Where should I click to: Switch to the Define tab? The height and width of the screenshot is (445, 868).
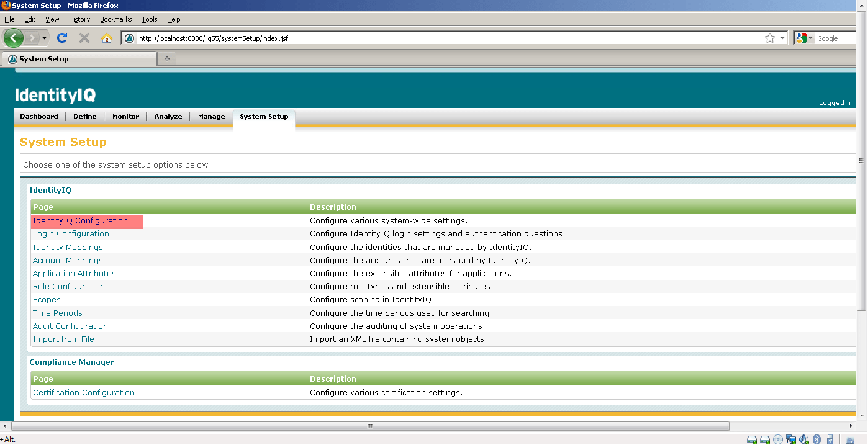(85, 116)
